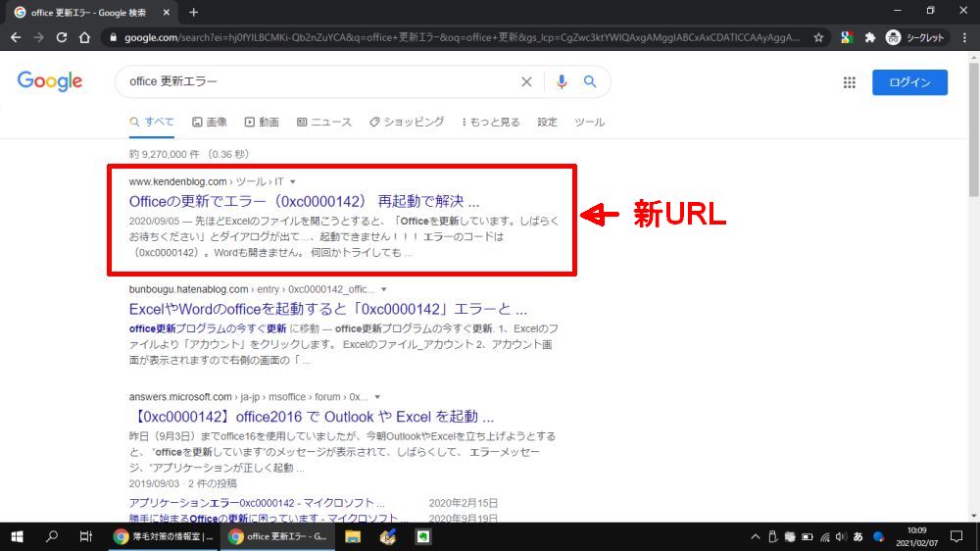The image size is (980, 551).
Task: Close the office 更新エラー tab
Action: [167, 13]
